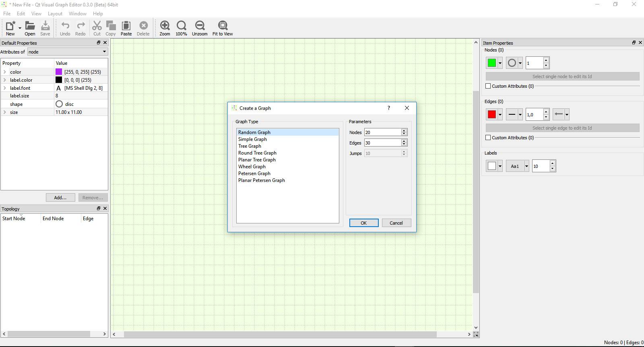The height and width of the screenshot is (347, 644).
Task: Float the Topology panel
Action: 99,209
